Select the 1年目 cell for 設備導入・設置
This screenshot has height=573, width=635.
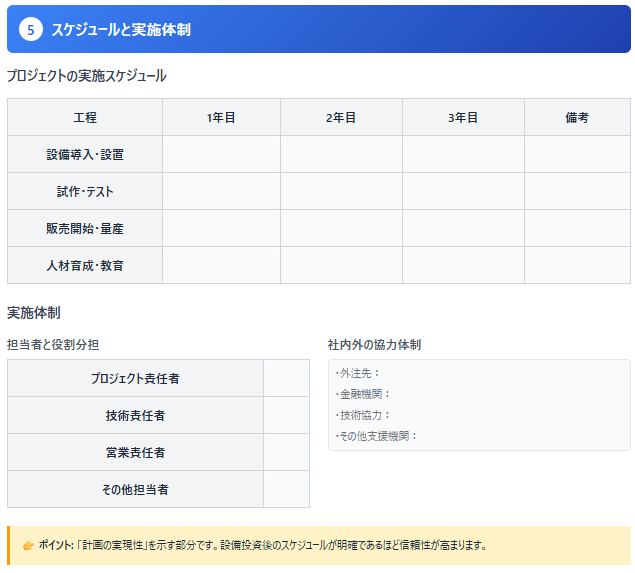221,155
